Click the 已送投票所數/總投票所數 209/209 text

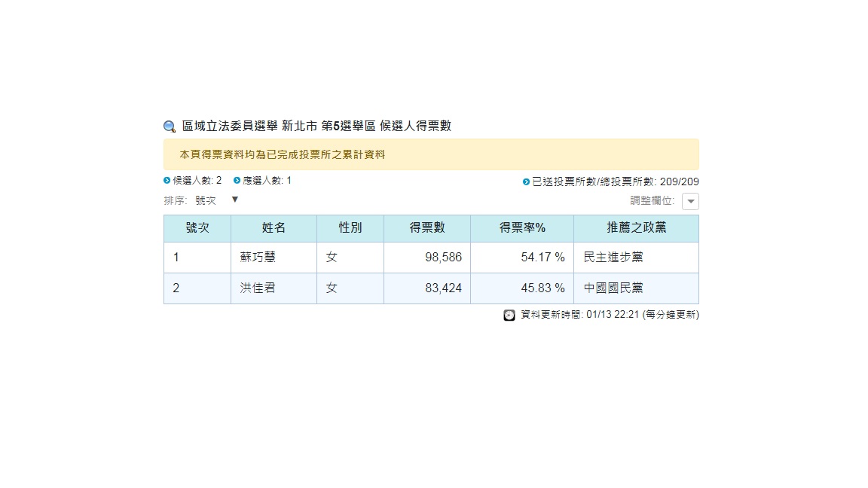pyautogui.click(x=616, y=181)
